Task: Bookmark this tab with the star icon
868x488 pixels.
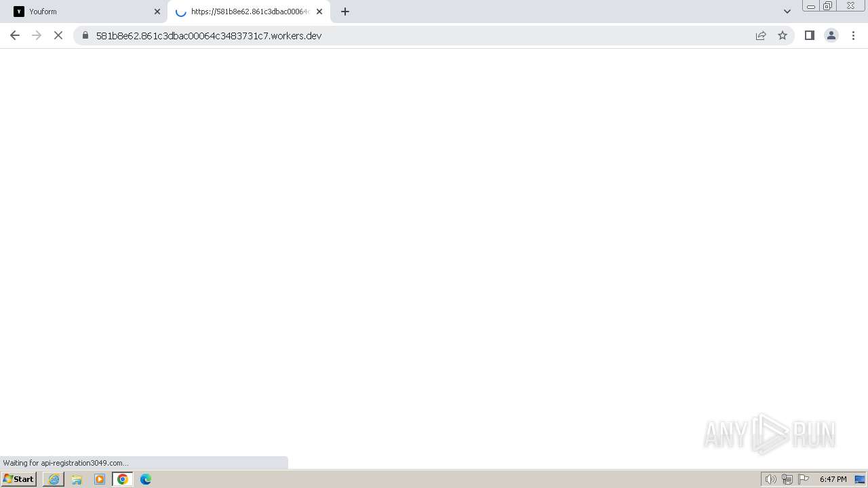Action: (x=783, y=35)
